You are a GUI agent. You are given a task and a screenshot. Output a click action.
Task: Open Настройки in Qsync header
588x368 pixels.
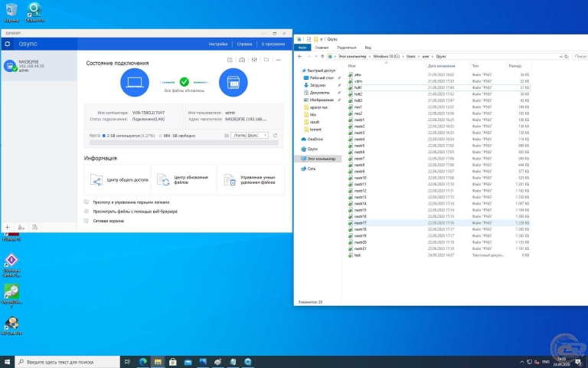(x=218, y=44)
